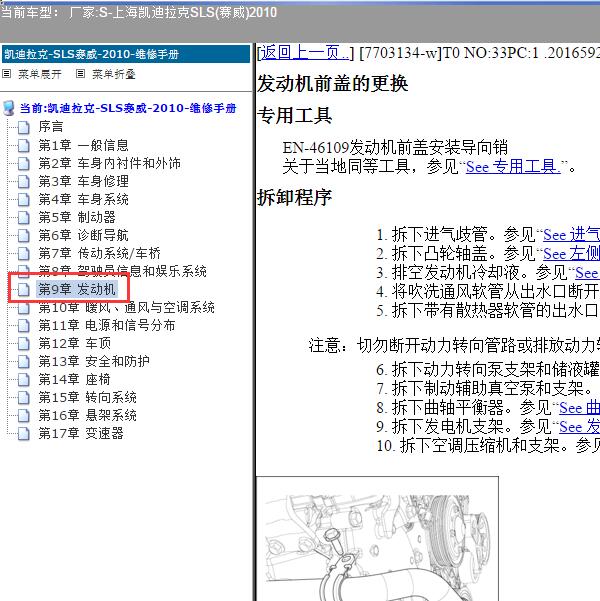Screen dimensions: 600x601
Task: Click the page icon beside 第6章 诊断导航
Action: [x=24, y=235]
